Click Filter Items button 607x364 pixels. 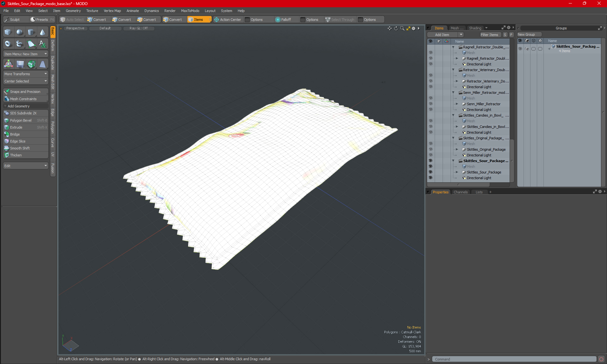pyautogui.click(x=489, y=35)
